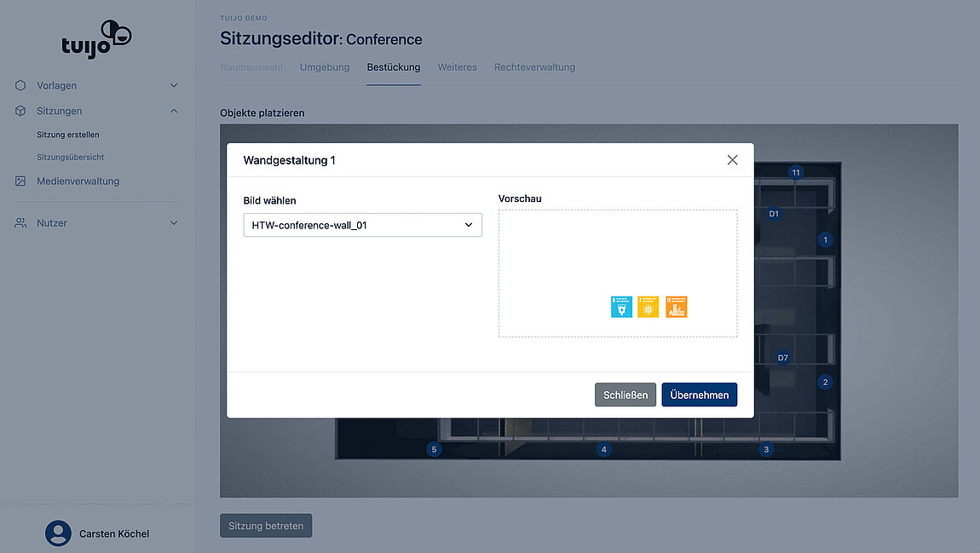Click the Schließen button

pyautogui.click(x=625, y=395)
